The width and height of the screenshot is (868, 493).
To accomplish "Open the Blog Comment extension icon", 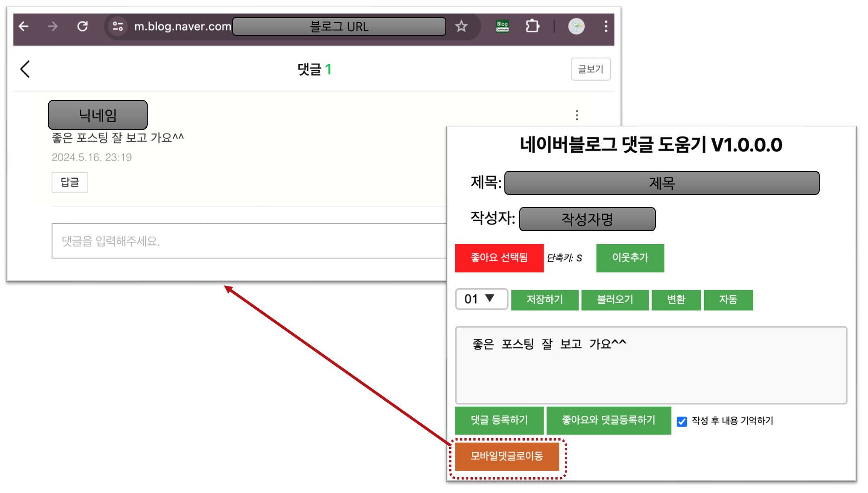I will click(502, 26).
